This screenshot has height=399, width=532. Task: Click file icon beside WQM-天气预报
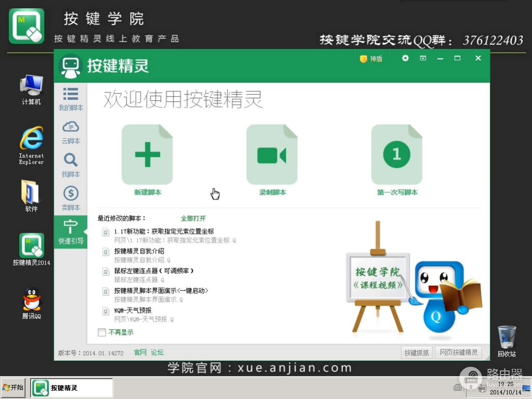click(106, 311)
